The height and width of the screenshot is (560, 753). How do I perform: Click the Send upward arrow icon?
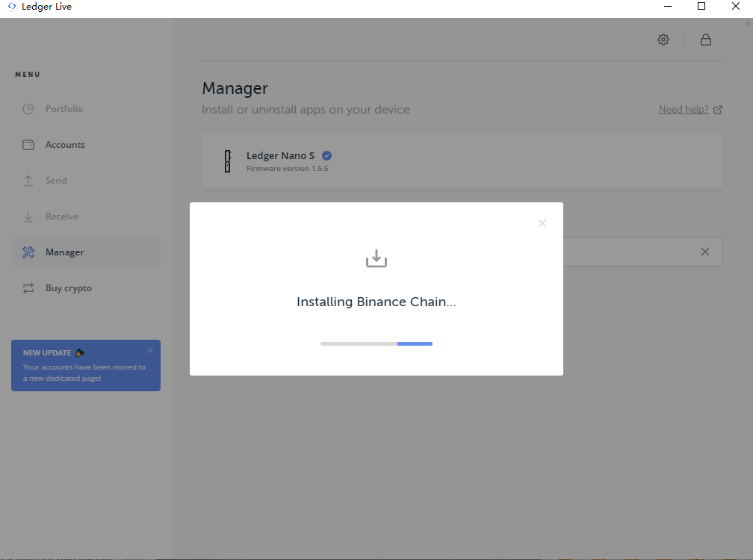[x=28, y=181]
